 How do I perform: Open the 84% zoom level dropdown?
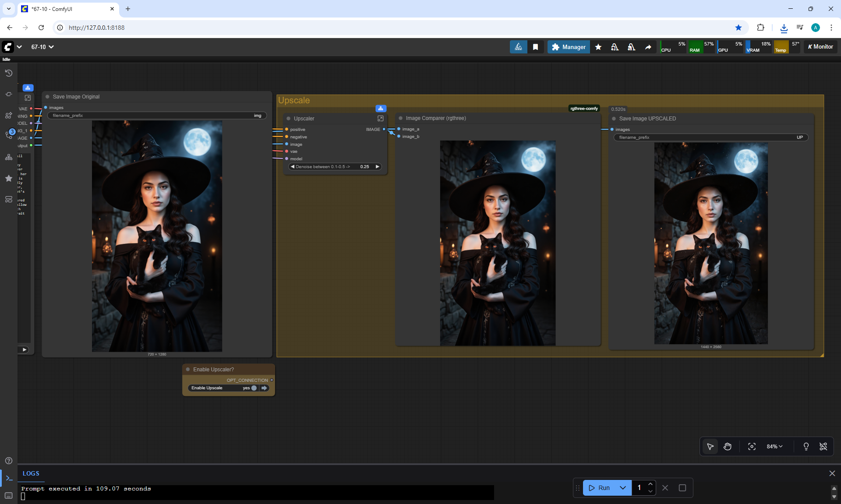click(x=774, y=446)
